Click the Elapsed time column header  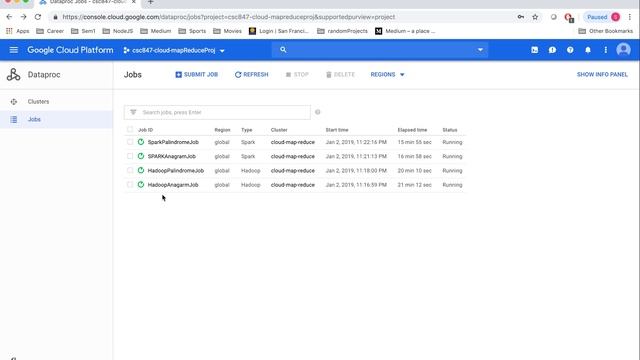tap(412, 130)
